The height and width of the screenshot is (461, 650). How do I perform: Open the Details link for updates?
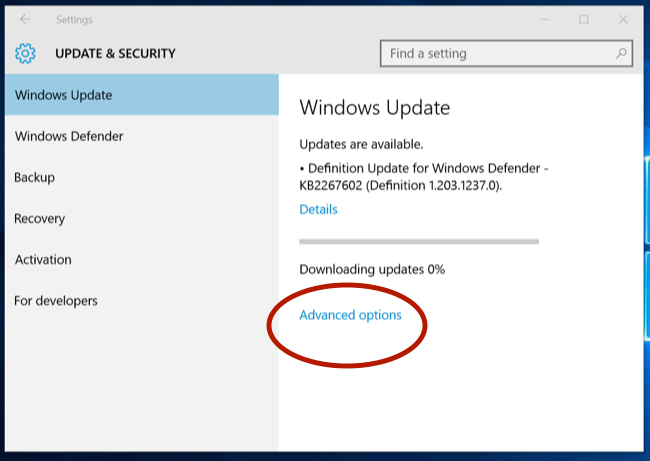click(318, 209)
